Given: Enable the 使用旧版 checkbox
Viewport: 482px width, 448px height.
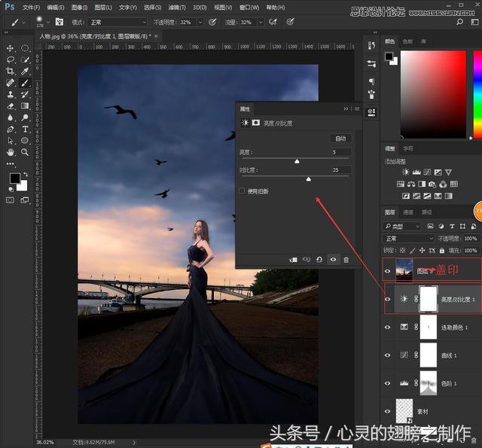Looking at the screenshot, I should pyautogui.click(x=242, y=191).
